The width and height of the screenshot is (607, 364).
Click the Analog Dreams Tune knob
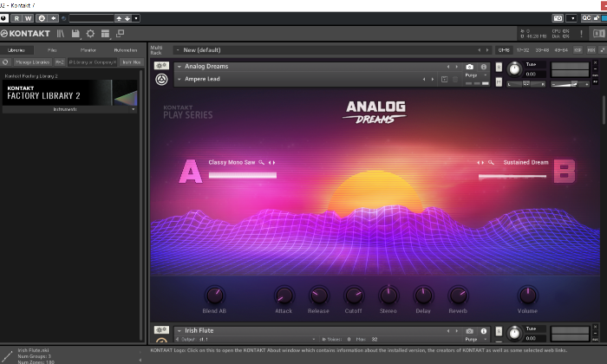[514, 69]
